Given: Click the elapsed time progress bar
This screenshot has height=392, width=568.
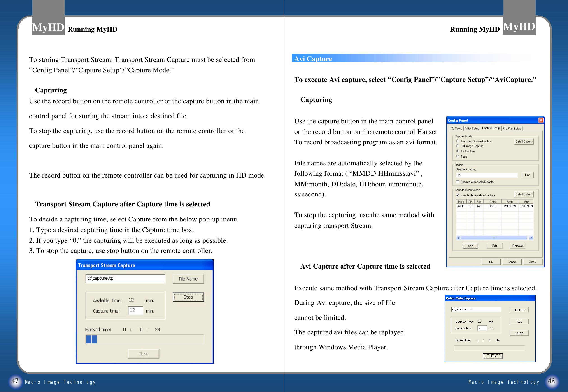Looking at the screenshot, I should tap(144, 339).
